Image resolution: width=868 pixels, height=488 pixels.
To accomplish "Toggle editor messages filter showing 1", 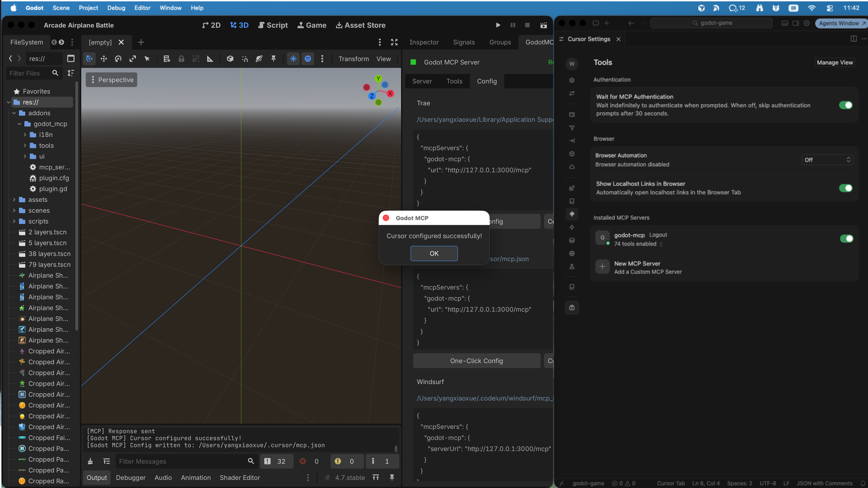I will click(382, 461).
